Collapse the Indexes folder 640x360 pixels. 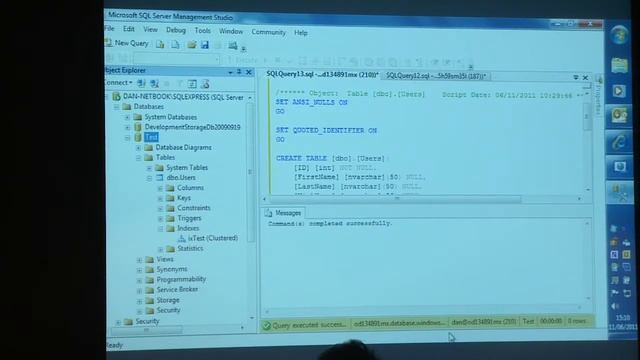click(x=160, y=229)
